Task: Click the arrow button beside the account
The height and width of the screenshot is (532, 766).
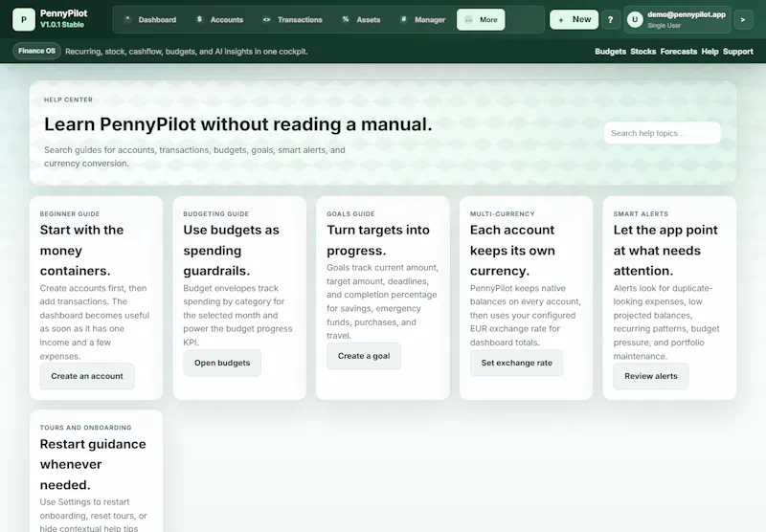Action: click(x=743, y=19)
